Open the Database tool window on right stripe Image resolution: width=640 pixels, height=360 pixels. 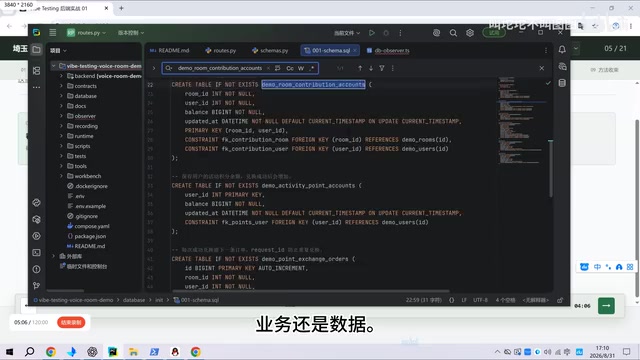tap(562, 83)
